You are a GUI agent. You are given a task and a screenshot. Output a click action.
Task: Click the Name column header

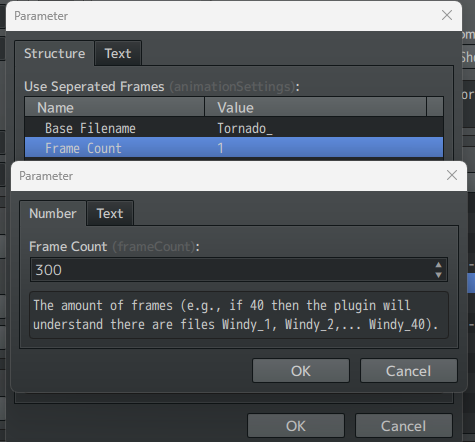click(115, 108)
